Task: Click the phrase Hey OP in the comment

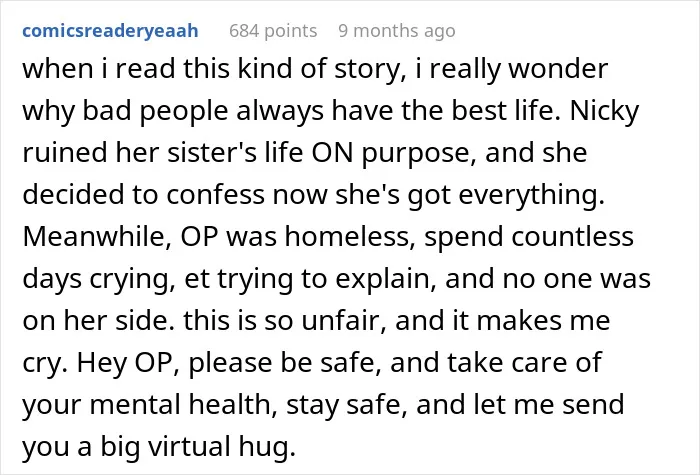Action: [x=125, y=362]
